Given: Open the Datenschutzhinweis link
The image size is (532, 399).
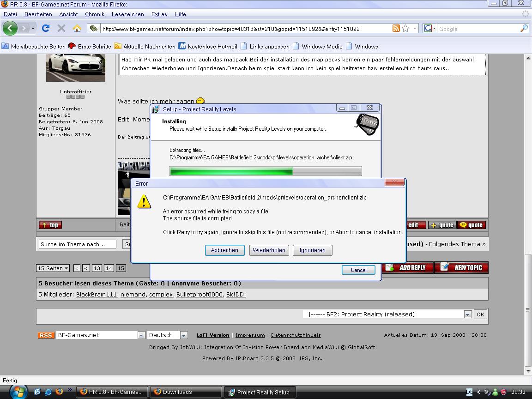Looking at the screenshot, I should click(x=296, y=335).
